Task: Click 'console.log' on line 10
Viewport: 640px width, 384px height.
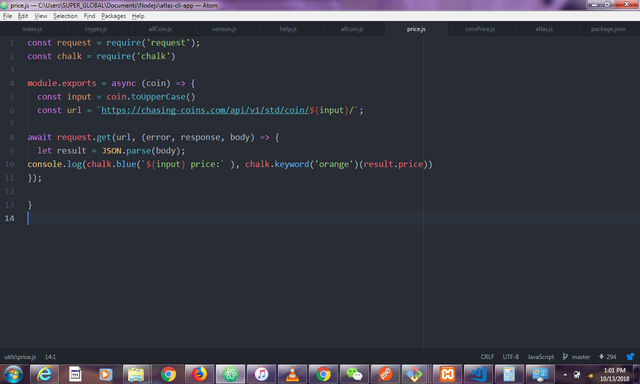Action: click(55, 164)
